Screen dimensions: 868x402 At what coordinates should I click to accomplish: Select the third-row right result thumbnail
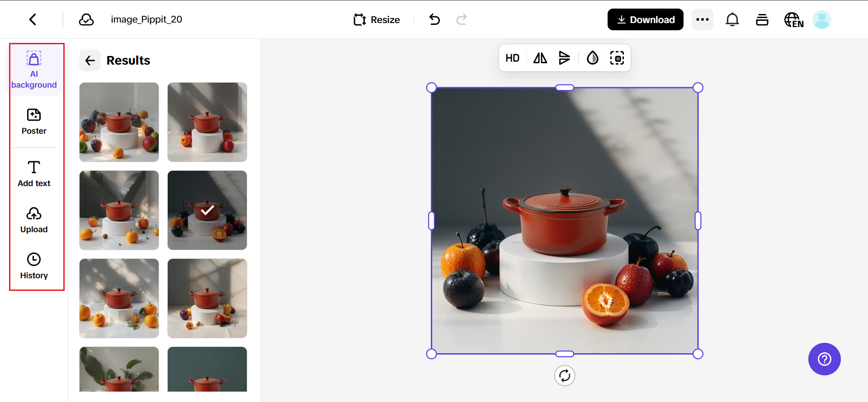tap(207, 298)
